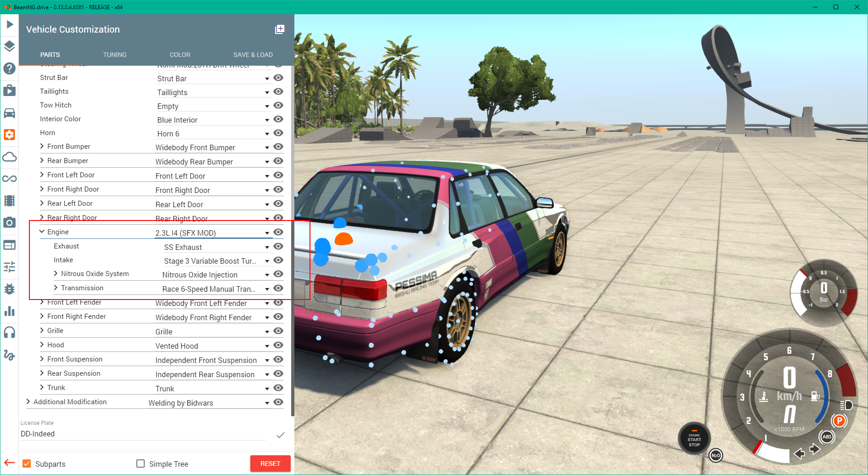Open the bug debug icon
This screenshot has width=868, height=475.
(10, 289)
